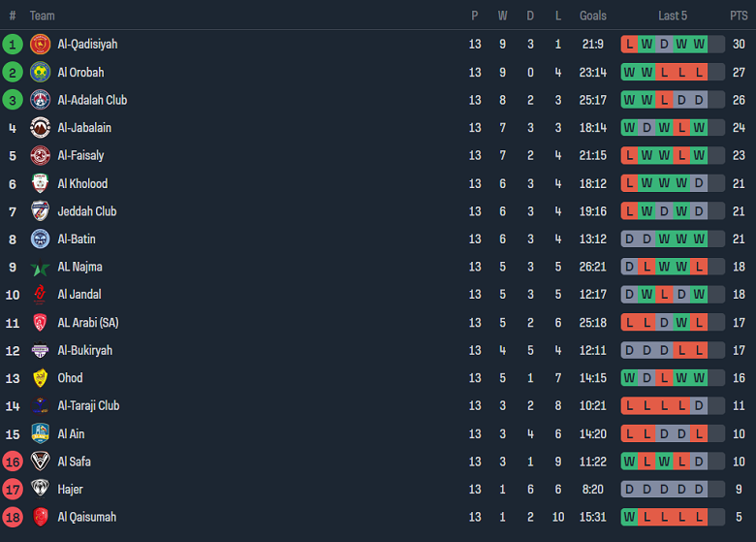The height and width of the screenshot is (542, 756).
Task: Click the Al-Faisaly club badge
Action: click(x=40, y=156)
